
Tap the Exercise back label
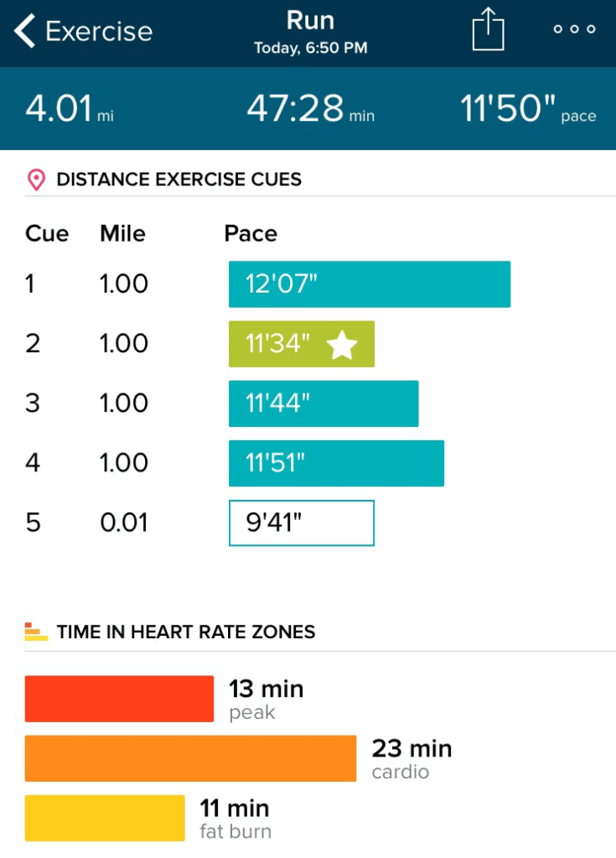coord(99,32)
